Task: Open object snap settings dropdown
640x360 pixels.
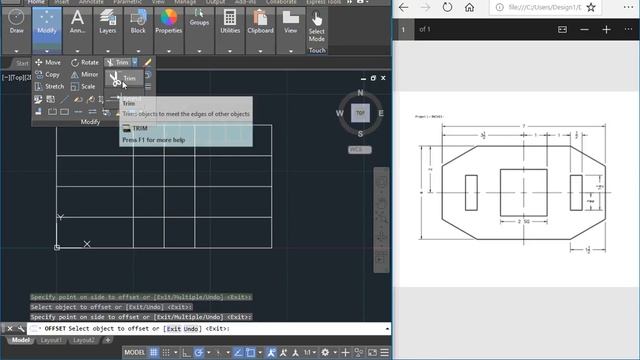Action: (260, 352)
